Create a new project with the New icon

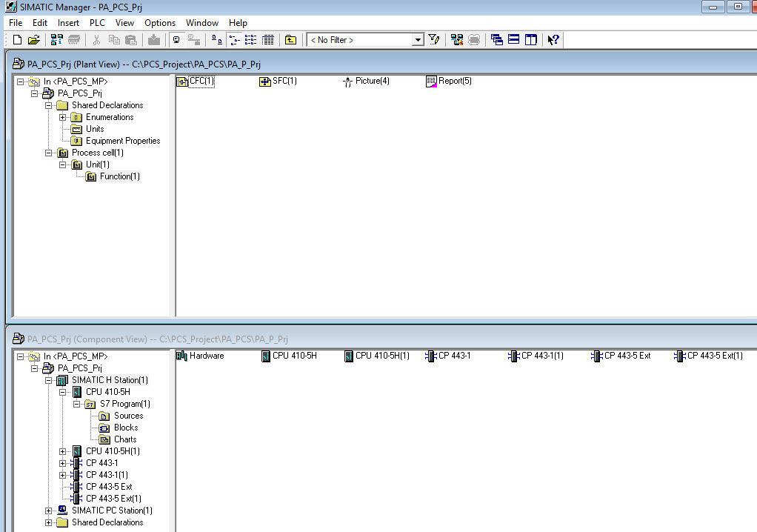[17, 40]
